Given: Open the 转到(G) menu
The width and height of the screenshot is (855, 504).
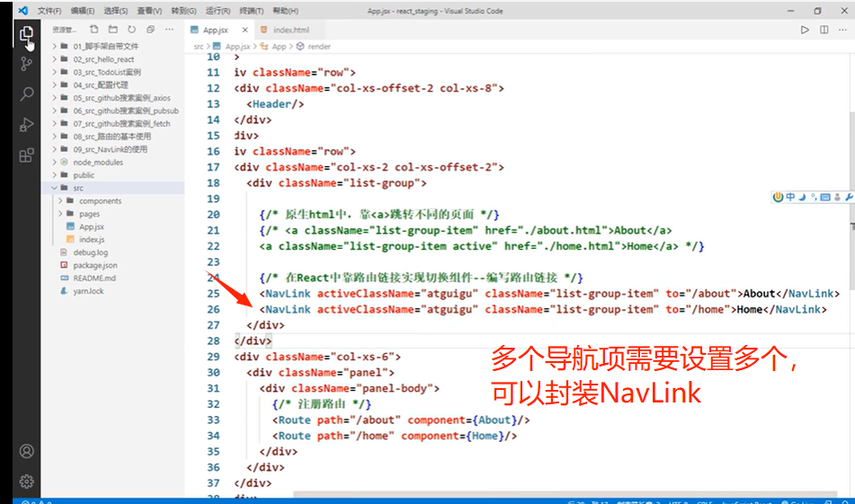Looking at the screenshot, I should 183,11.
